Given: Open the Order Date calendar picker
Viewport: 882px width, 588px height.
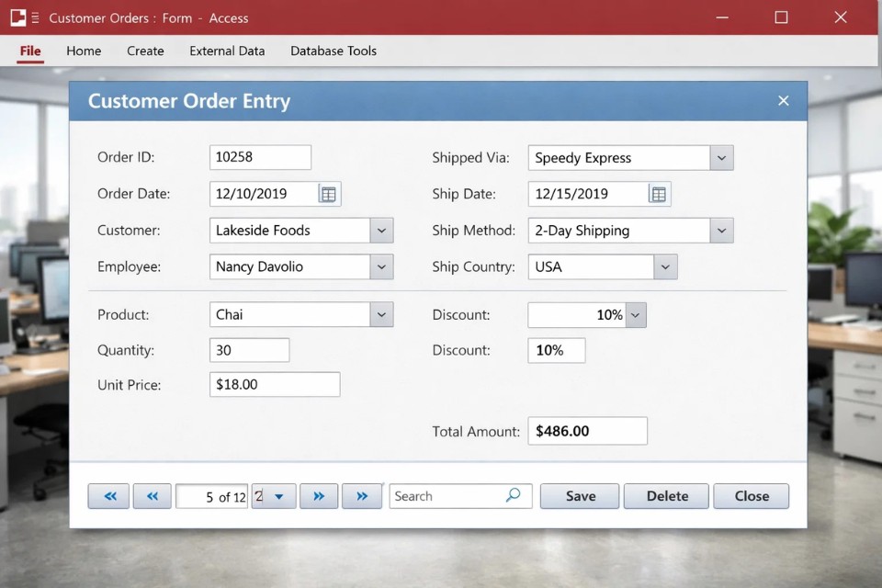Looking at the screenshot, I should pos(329,194).
